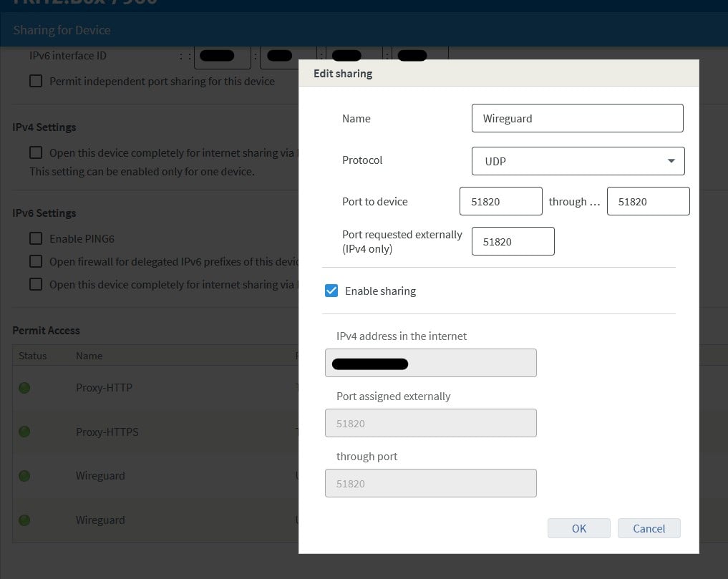Enable the PING6 checkbox
Viewport: 728px width, 579px height.
pyautogui.click(x=36, y=238)
